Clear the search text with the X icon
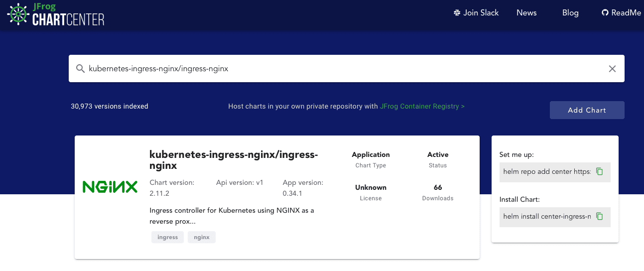 [x=612, y=69]
